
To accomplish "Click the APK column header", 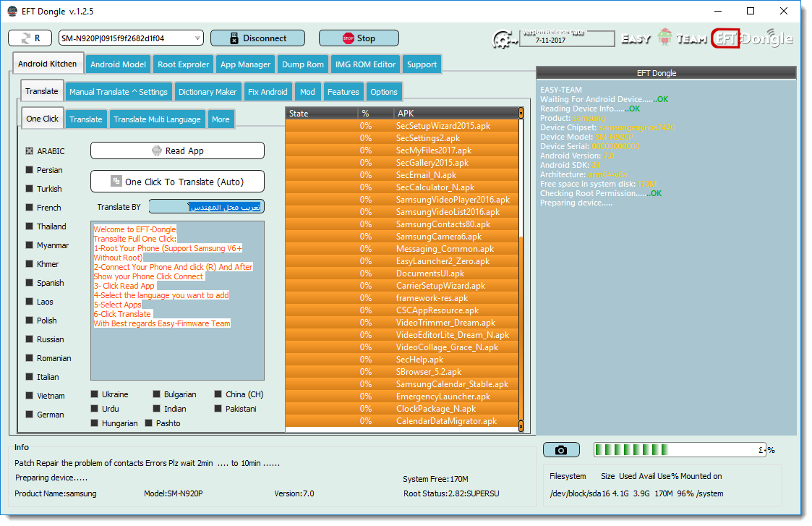I will click(456, 113).
